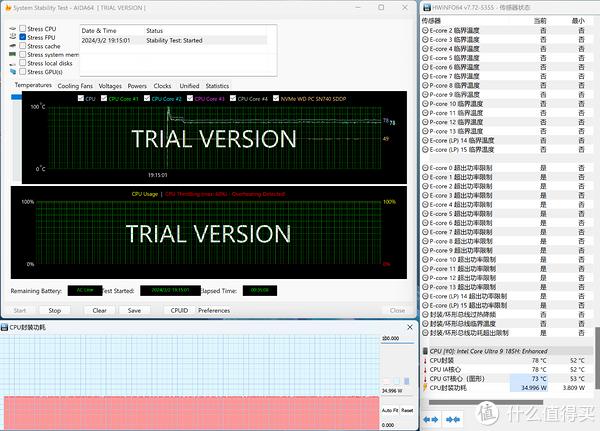Toggle the CPU Core #3 legend checkbox
The image size is (600, 431).
click(x=190, y=98)
